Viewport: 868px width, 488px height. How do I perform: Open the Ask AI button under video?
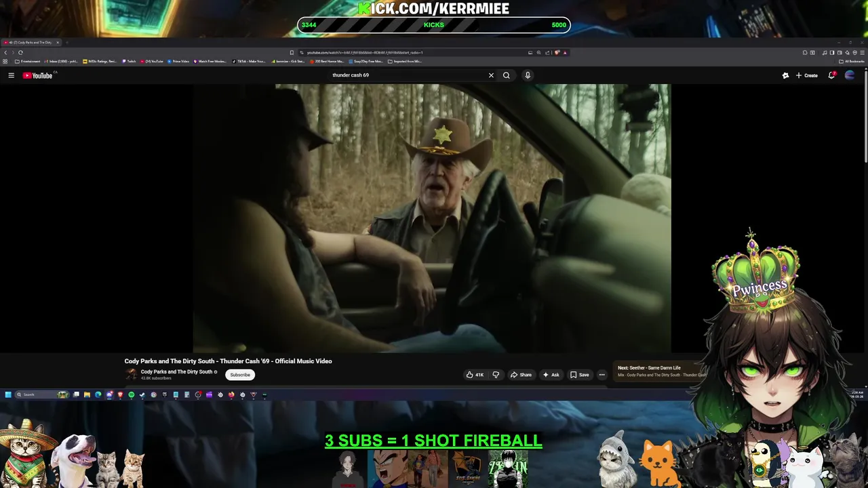pyautogui.click(x=551, y=375)
